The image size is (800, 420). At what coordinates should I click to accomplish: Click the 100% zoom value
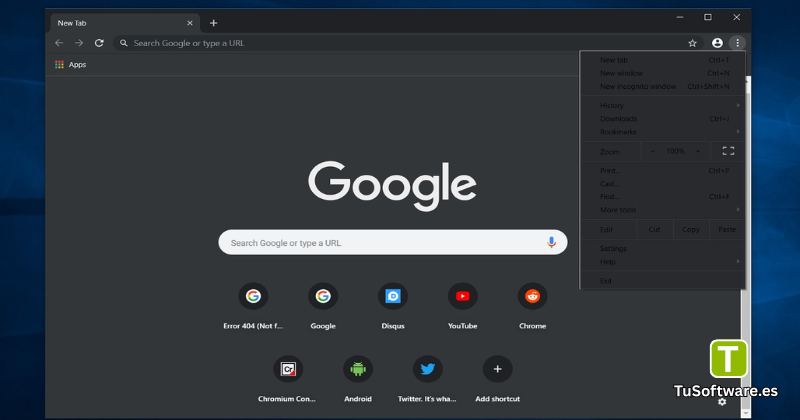tap(675, 151)
